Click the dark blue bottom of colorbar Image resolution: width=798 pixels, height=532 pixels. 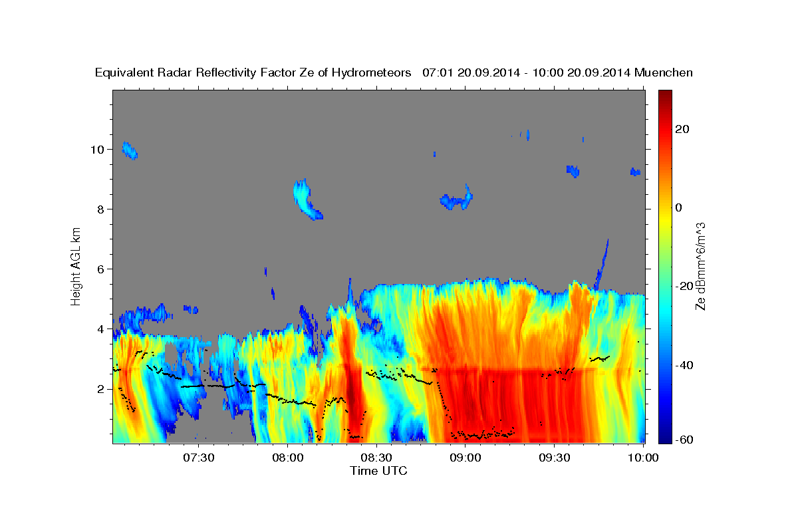pos(665,436)
